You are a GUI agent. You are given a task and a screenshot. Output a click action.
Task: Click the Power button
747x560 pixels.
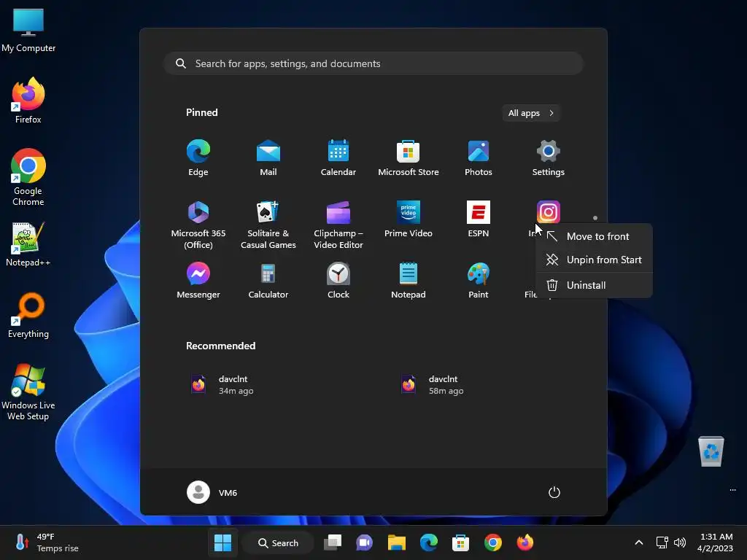[554, 492]
